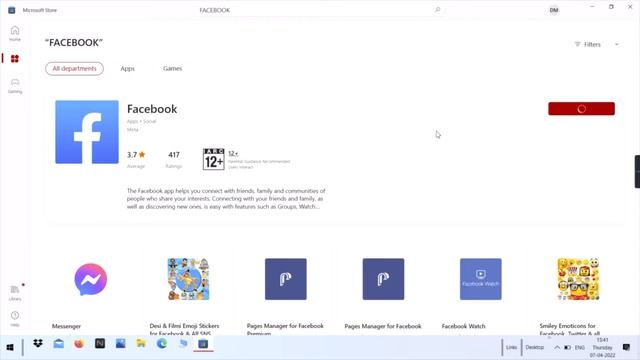Go to Home in the Store sidebar
Image resolution: width=640 pixels, height=360 pixels.
tap(15, 33)
